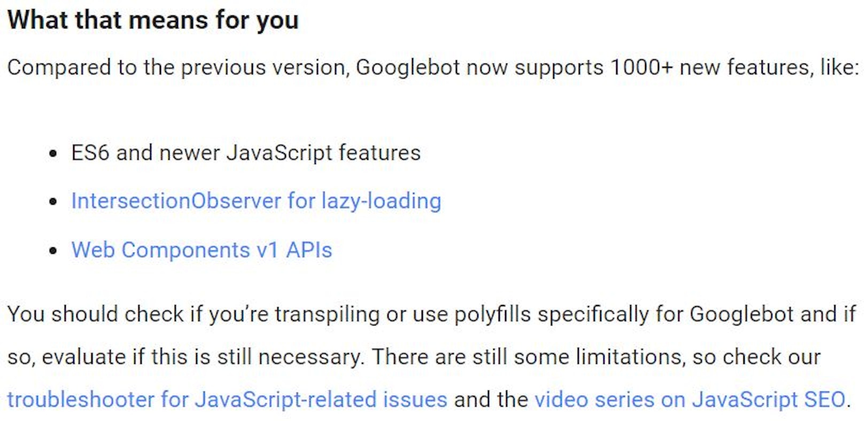Screen dimensions: 868x421
Task: Click the "1000+" text in first paragraph
Action: [x=641, y=68]
